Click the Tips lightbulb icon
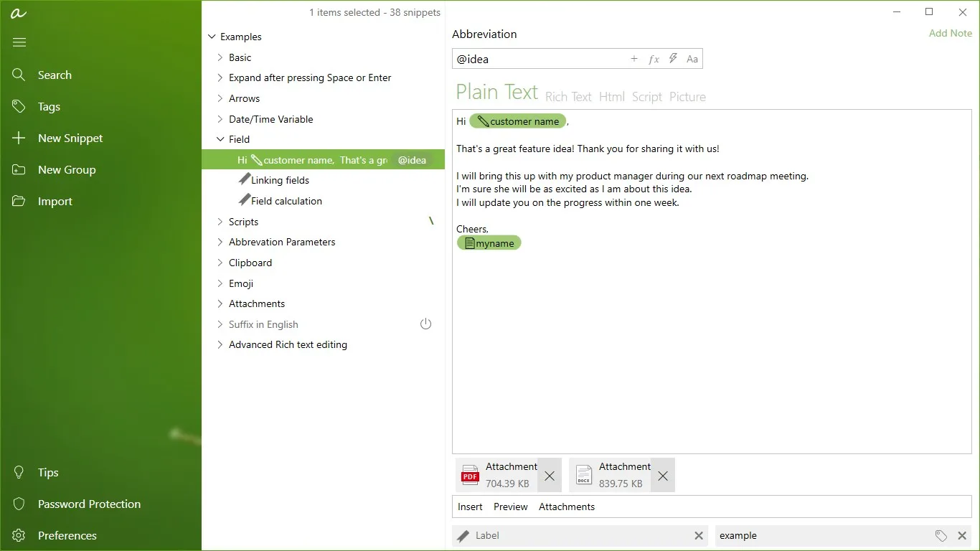 (x=19, y=472)
